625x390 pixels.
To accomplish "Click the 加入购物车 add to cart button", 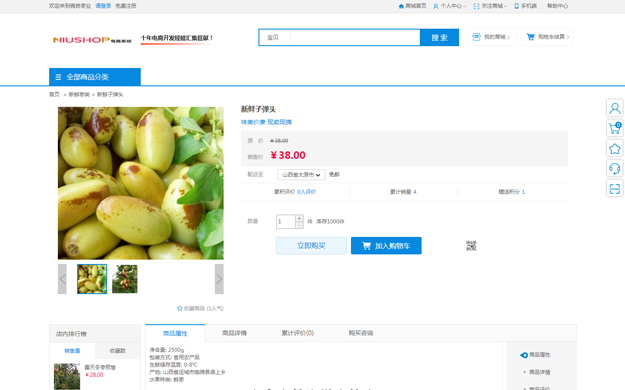I will (x=386, y=246).
